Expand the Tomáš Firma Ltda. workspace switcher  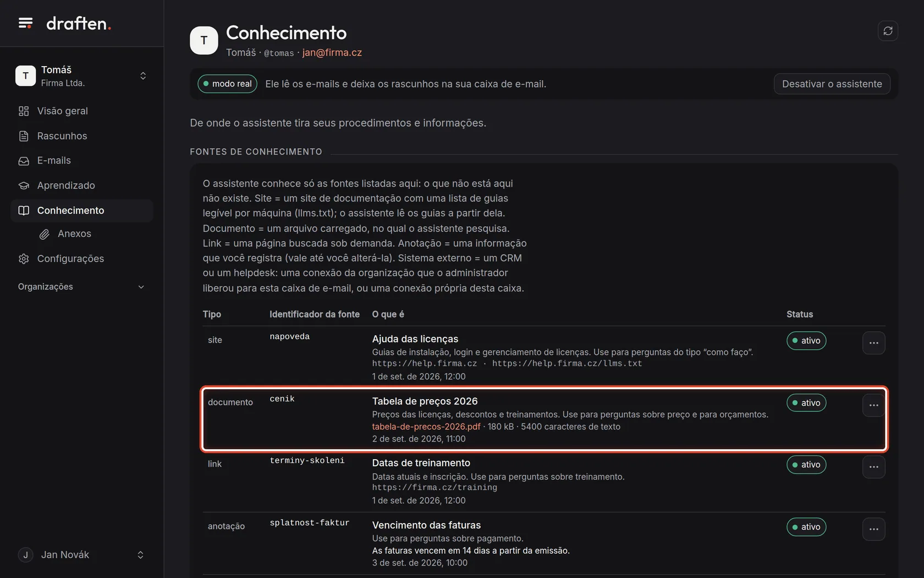[x=81, y=76]
